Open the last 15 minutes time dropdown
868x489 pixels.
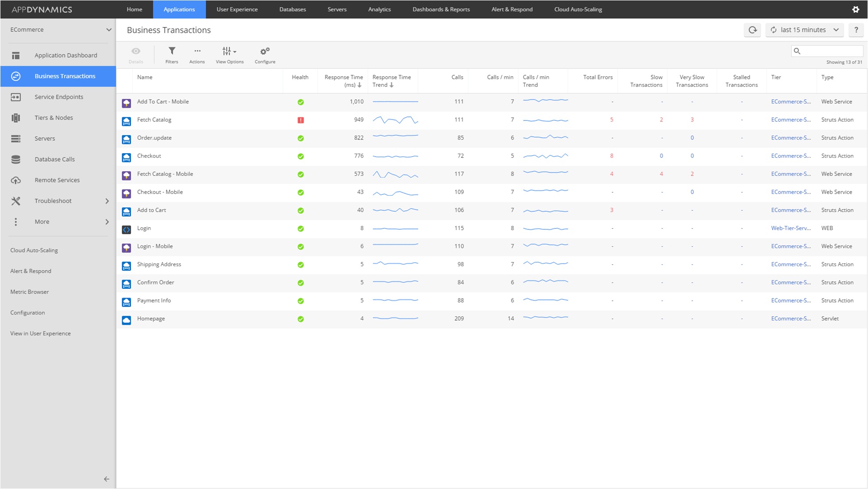click(x=805, y=30)
